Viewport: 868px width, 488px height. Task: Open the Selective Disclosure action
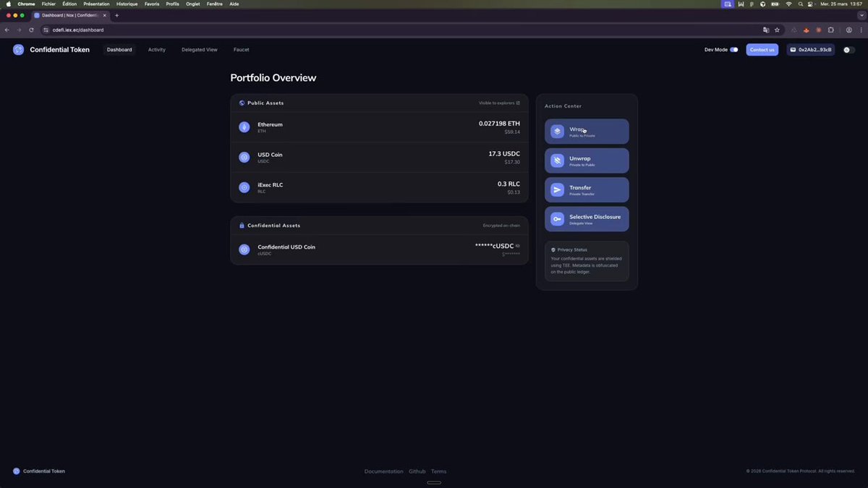[587, 219]
